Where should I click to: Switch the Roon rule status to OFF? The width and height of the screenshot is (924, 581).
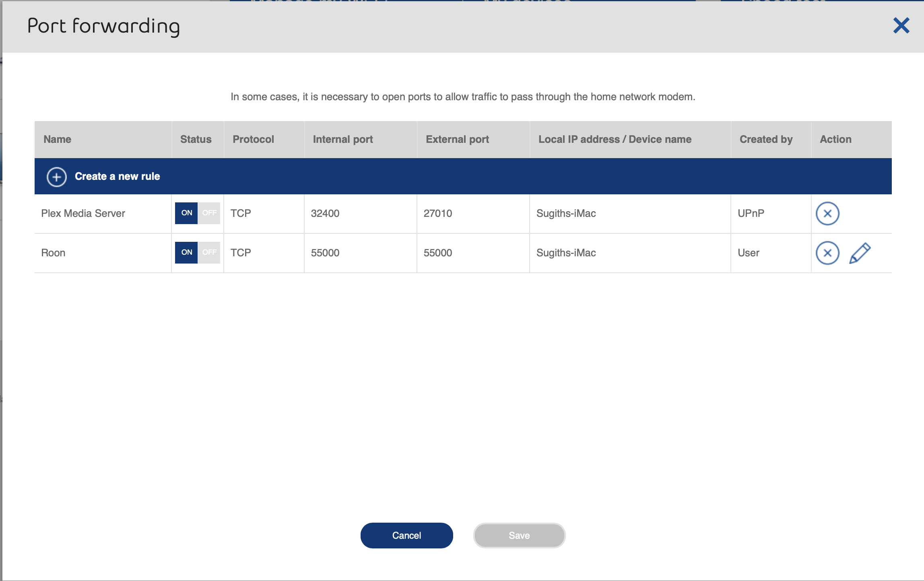(209, 252)
